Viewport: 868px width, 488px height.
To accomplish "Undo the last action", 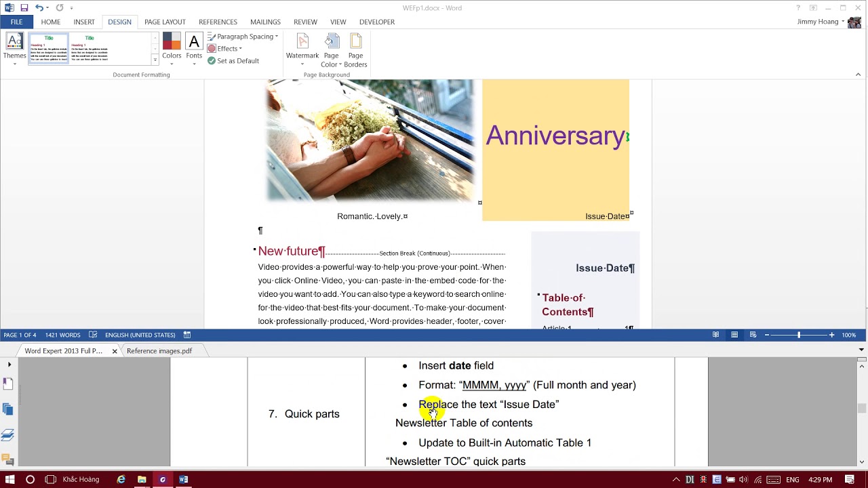I will [x=39, y=8].
